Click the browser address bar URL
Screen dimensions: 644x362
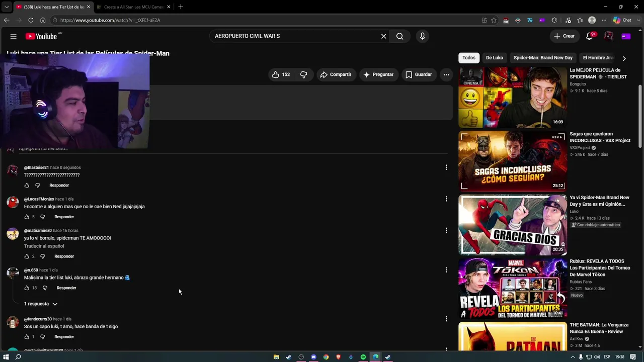click(110, 20)
